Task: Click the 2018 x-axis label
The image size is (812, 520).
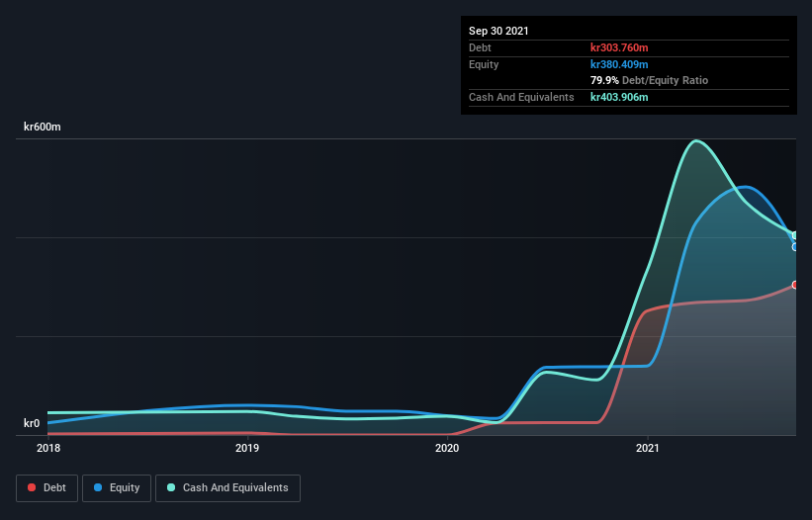Action: coord(48,448)
